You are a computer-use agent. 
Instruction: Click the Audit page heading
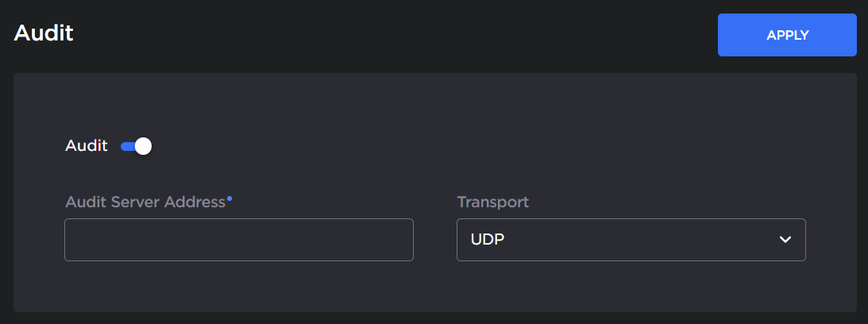pos(44,33)
